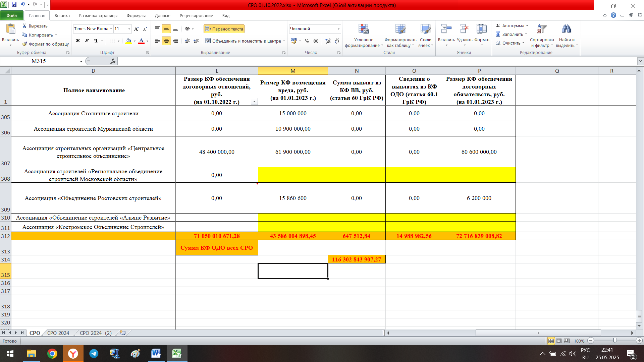Switch to Page Layout view in status bar
Image resolution: width=644 pixels, height=362 pixels.
pyautogui.click(x=559, y=341)
